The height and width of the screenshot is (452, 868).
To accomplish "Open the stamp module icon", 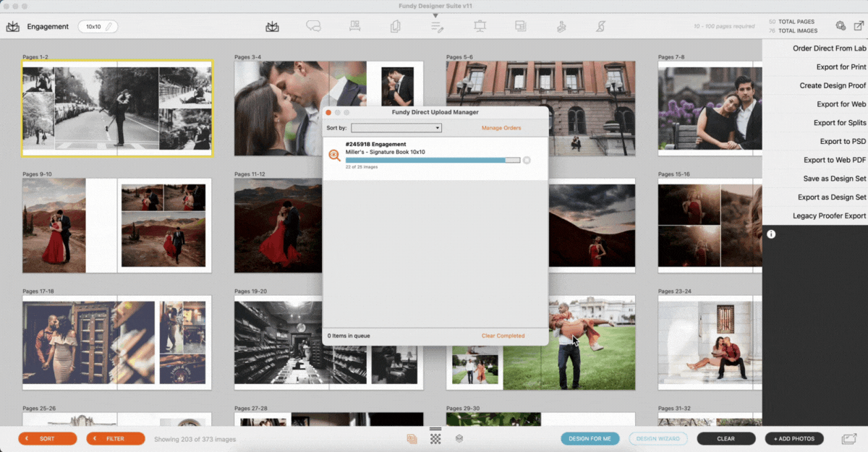I will click(x=561, y=27).
